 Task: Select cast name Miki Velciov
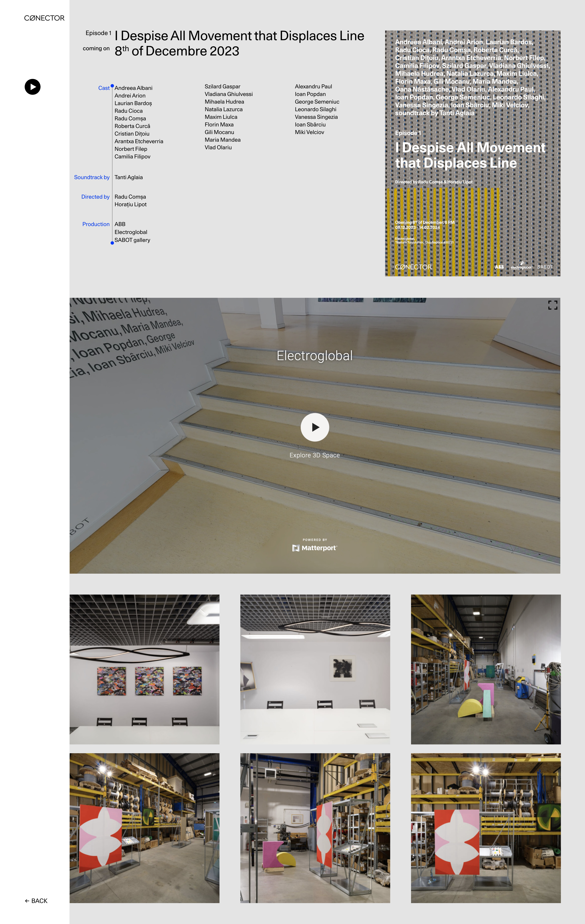tap(310, 132)
